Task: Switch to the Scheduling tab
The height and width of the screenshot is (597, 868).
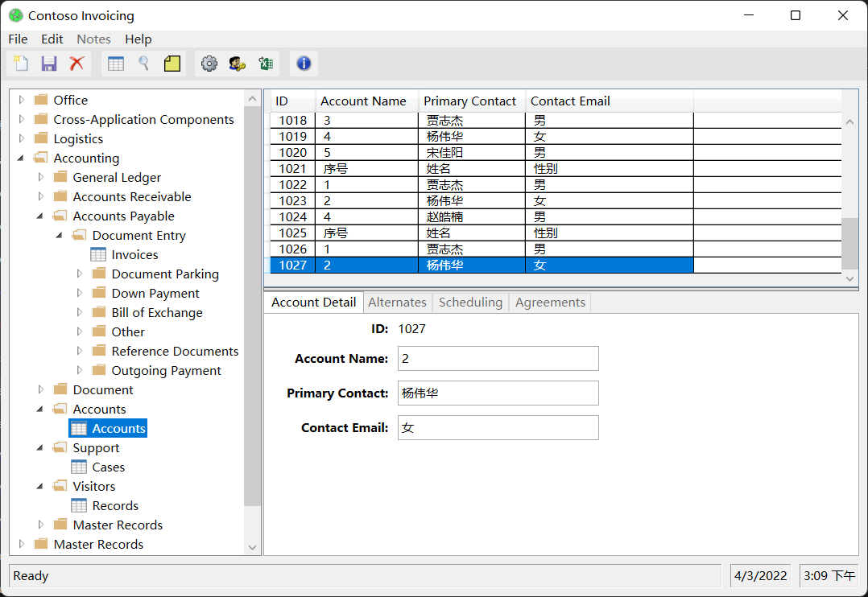Action: pos(470,302)
